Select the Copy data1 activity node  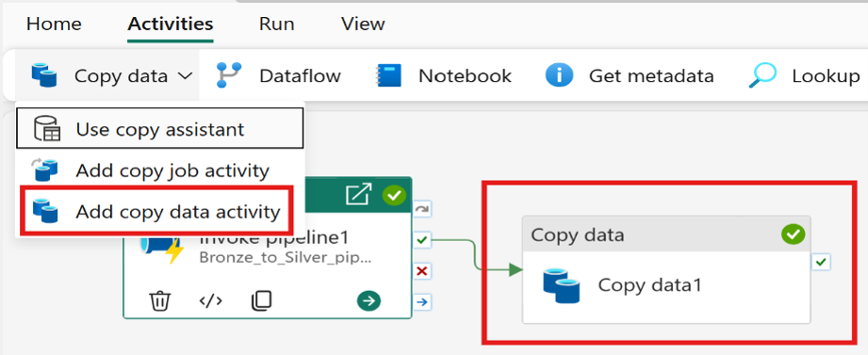(666, 270)
